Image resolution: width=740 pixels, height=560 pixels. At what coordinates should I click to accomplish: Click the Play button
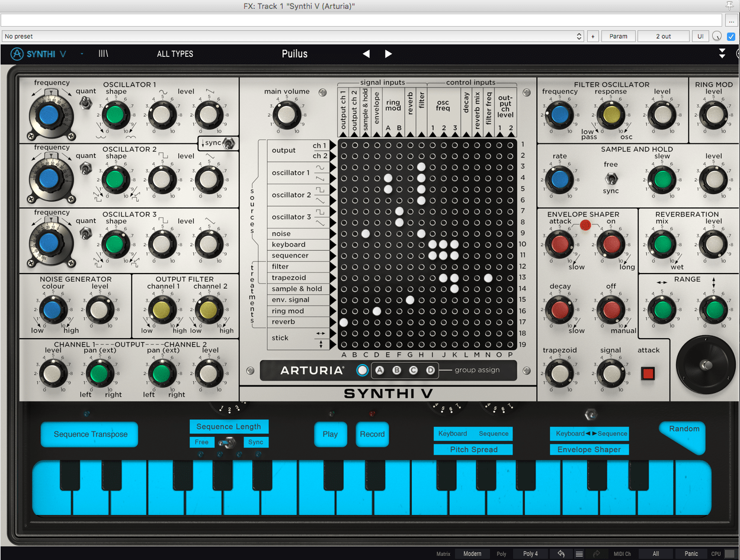coord(330,434)
